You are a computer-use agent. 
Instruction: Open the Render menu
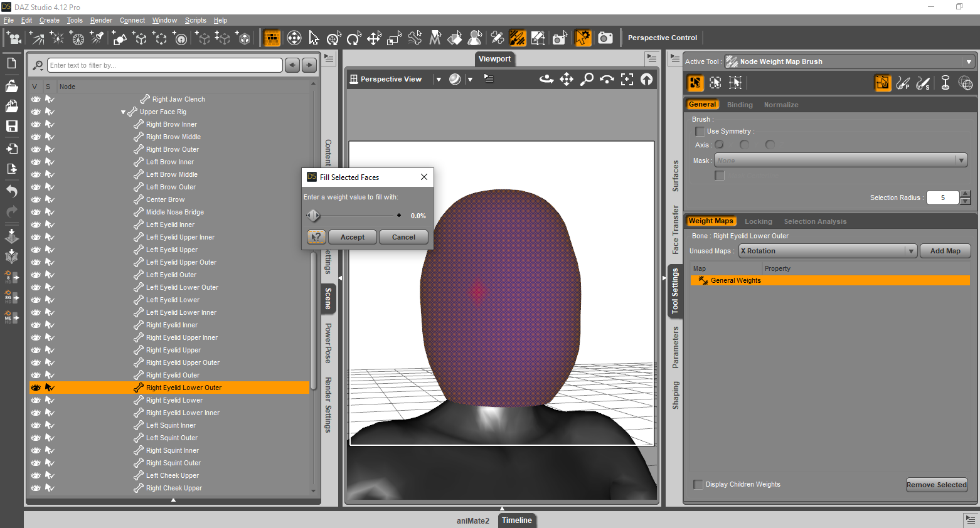click(101, 20)
